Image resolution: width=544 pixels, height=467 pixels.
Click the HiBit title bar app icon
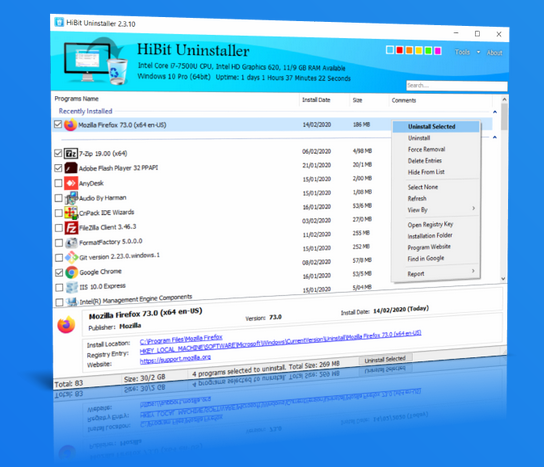click(59, 22)
